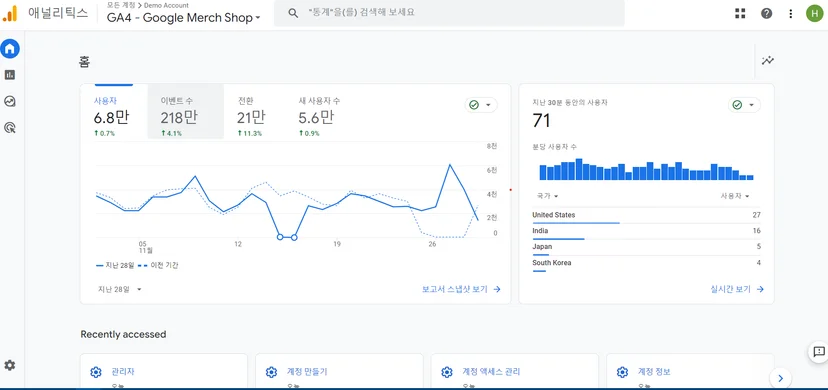Click the 홈 page title
This screenshot has height=390, width=828.
pyautogui.click(x=84, y=62)
